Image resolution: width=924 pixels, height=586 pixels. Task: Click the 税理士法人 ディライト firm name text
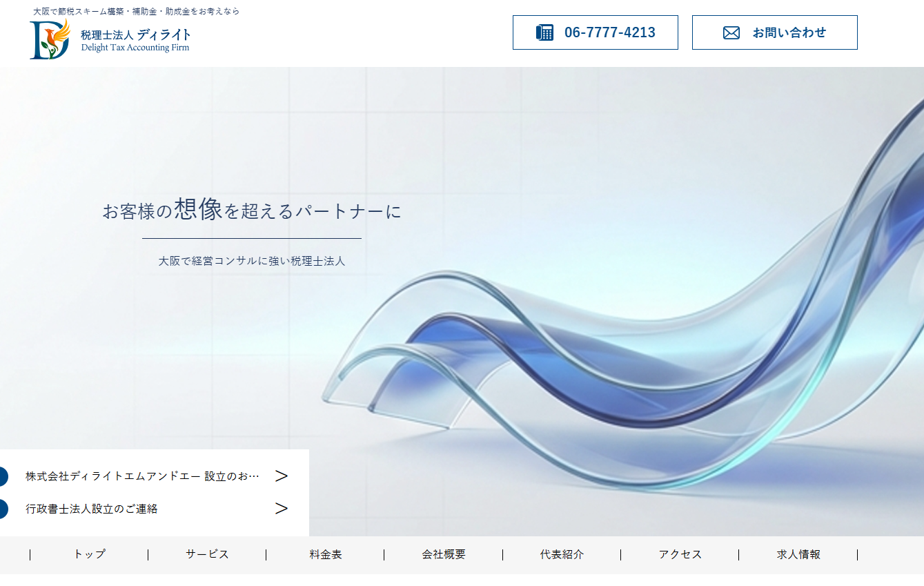click(136, 35)
